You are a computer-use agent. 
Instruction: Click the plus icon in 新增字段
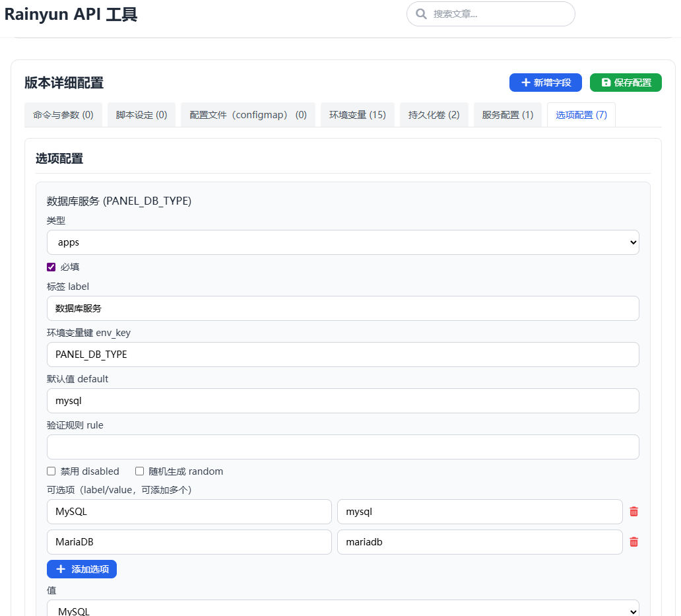point(526,83)
